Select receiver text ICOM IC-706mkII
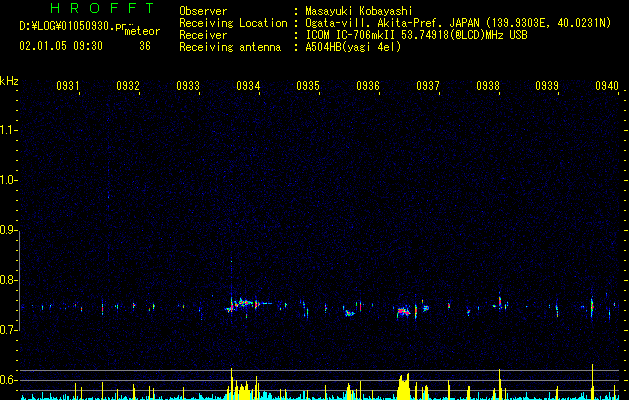The image size is (629, 400). click(x=351, y=35)
